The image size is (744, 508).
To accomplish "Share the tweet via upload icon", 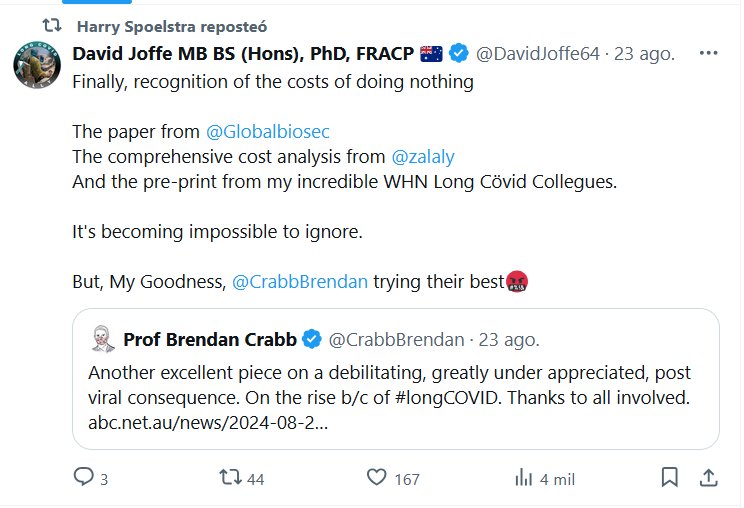I will pos(706,478).
